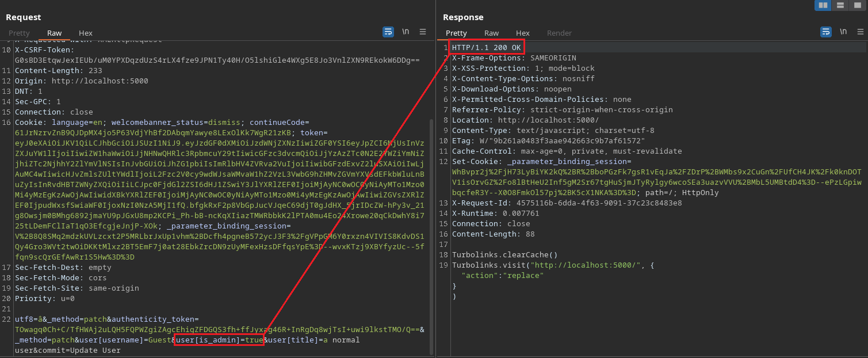The width and height of the screenshot is (868, 358).
Task: Open the Response panel hamburger menu
Action: click(x=859, y=32)
